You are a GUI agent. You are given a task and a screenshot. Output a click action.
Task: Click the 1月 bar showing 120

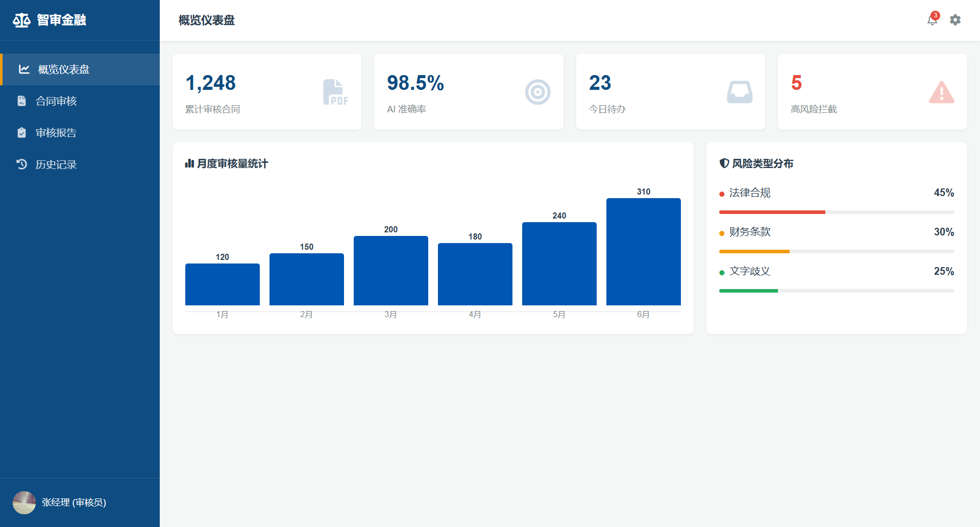coord(222,284)
